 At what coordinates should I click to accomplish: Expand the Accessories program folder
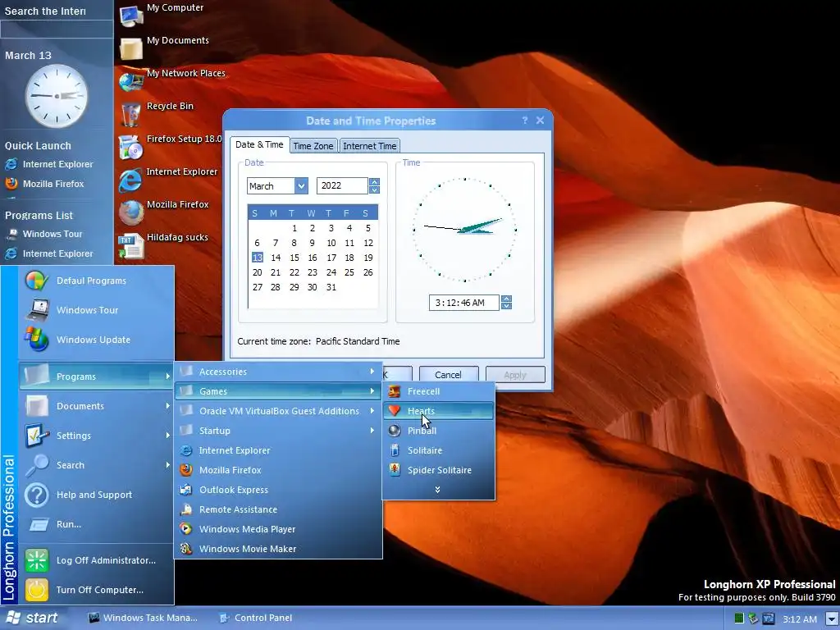click(x=278, y=372)
